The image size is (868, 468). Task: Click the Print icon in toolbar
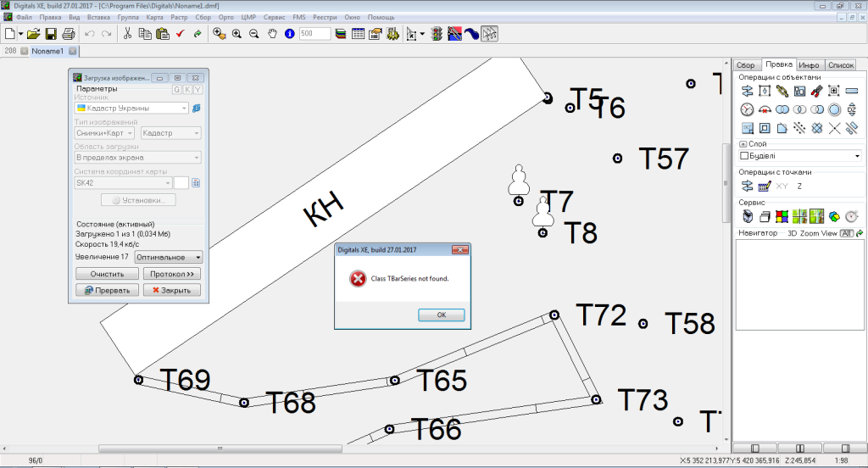coord(69,34)
